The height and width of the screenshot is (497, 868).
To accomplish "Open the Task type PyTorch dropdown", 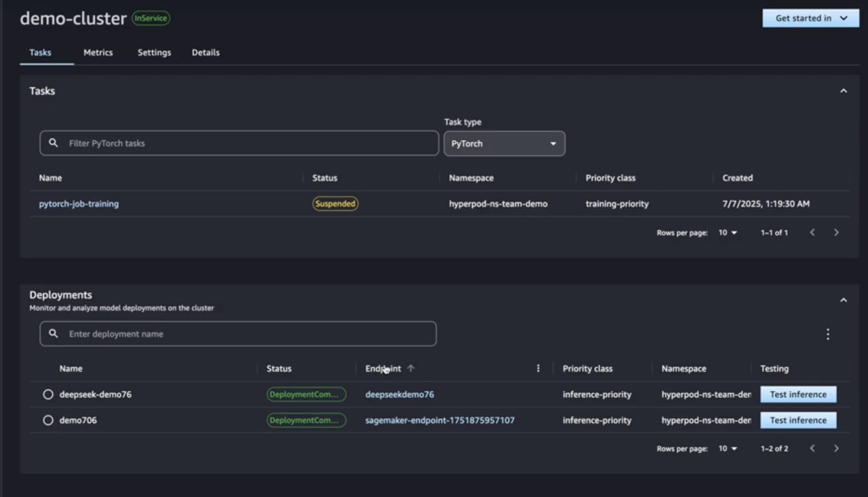I will click(x=504, y=143).
